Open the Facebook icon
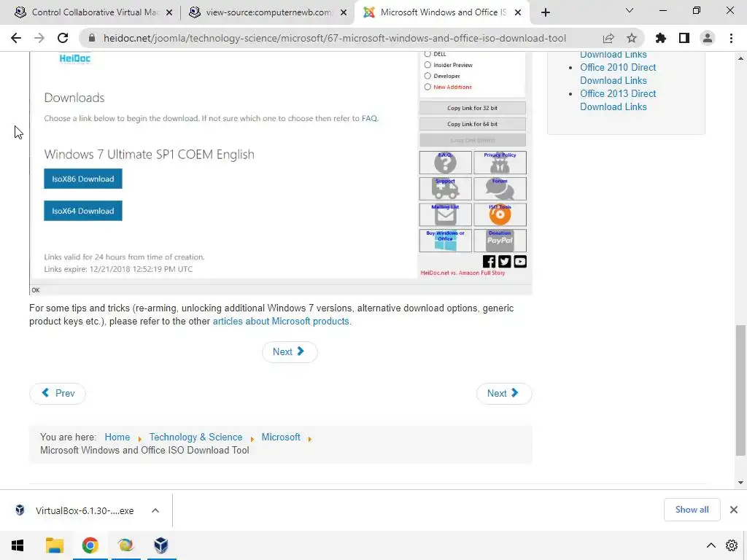Image resolution: width=747 pixels, height=560 pixels. click(489, 262)
